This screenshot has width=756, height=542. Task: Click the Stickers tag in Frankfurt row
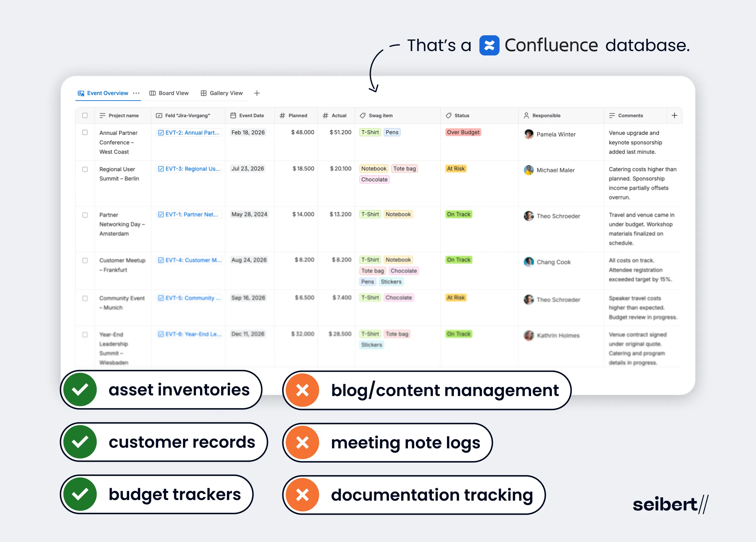click(391, 282)
